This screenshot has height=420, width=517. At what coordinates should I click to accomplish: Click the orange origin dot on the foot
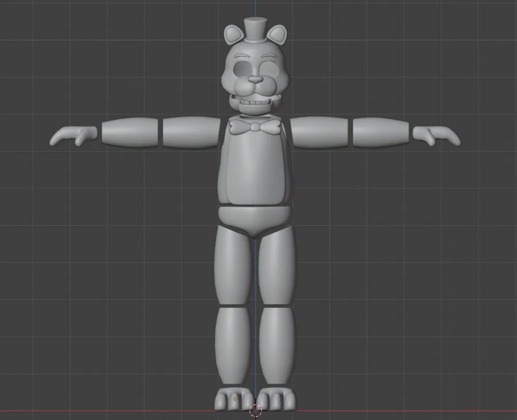coord(235,399)
